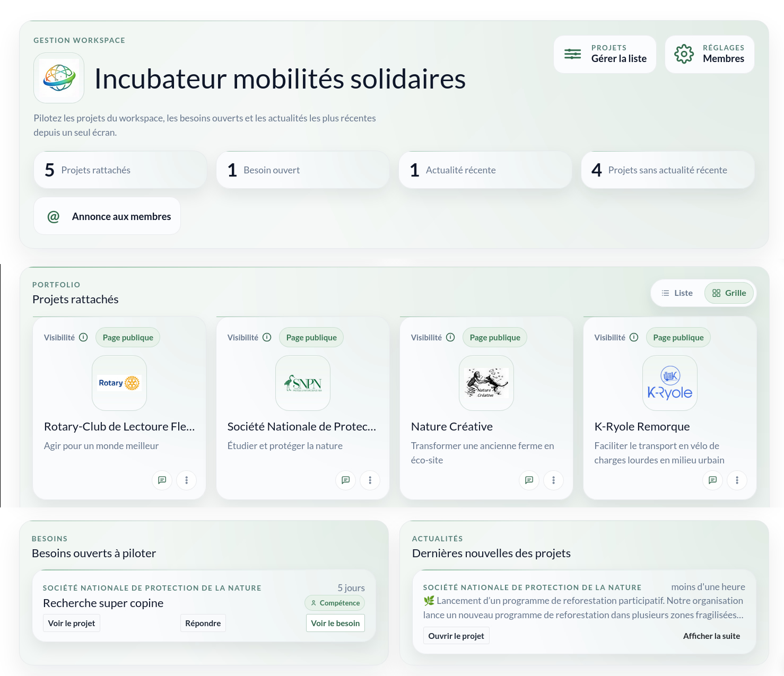Image resolution: width=784 pixels, height=676 pixels.
Task: Expand the news with Afficher la suite
Action: (711, 635)
